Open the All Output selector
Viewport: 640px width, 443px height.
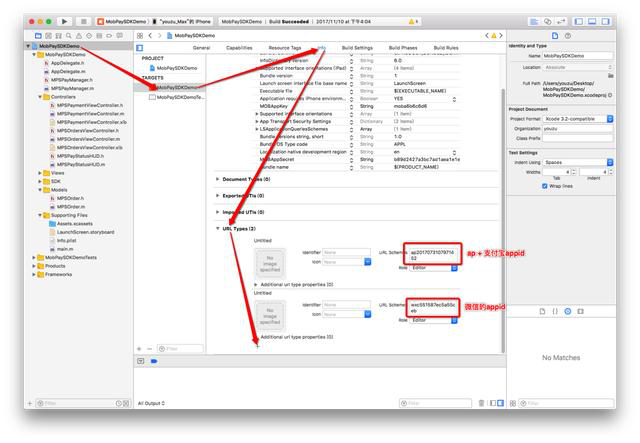151,403
